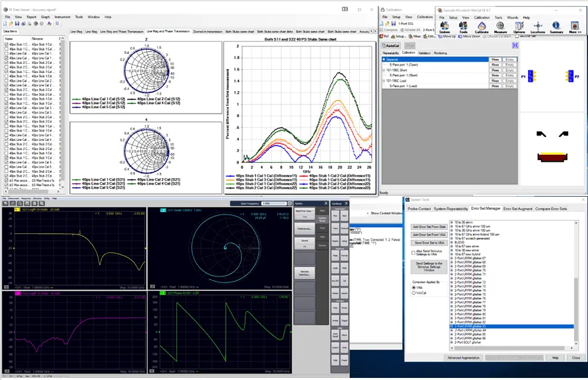Toggle the Second Tier checkbox
Viewport: 588px width, 380px height.
click(x=517, y=37)
